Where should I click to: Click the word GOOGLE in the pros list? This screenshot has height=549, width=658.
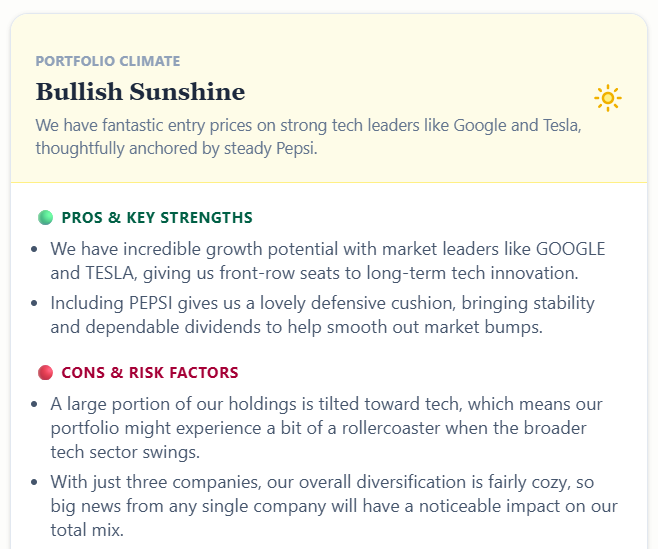pos(571,249)
